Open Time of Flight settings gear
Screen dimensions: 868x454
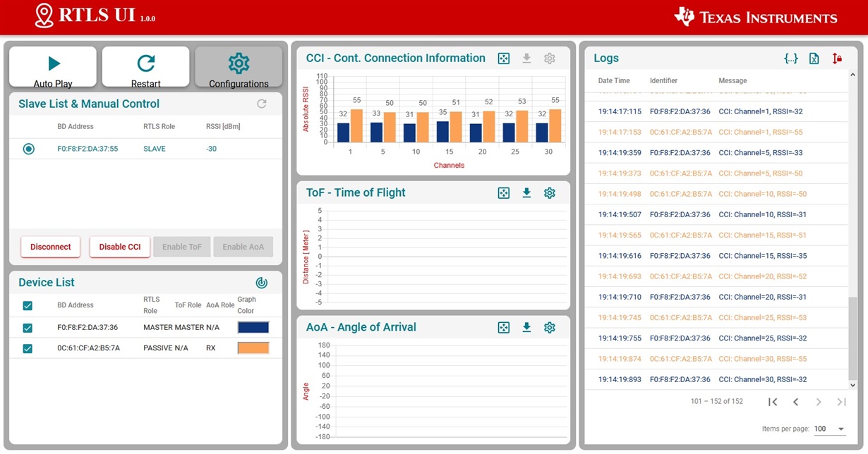[x=550, y=192]
